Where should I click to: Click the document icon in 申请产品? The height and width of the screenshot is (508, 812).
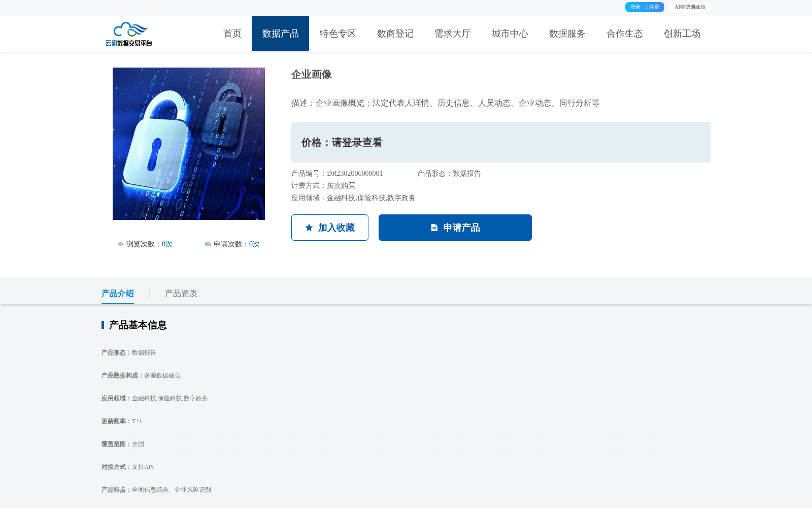(x=434, y=228)
